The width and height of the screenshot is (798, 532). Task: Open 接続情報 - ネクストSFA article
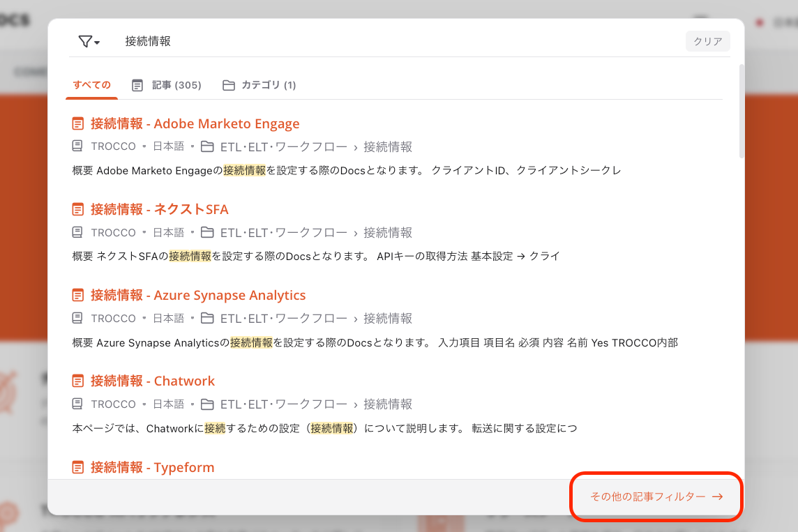click(x=159, y=210)
